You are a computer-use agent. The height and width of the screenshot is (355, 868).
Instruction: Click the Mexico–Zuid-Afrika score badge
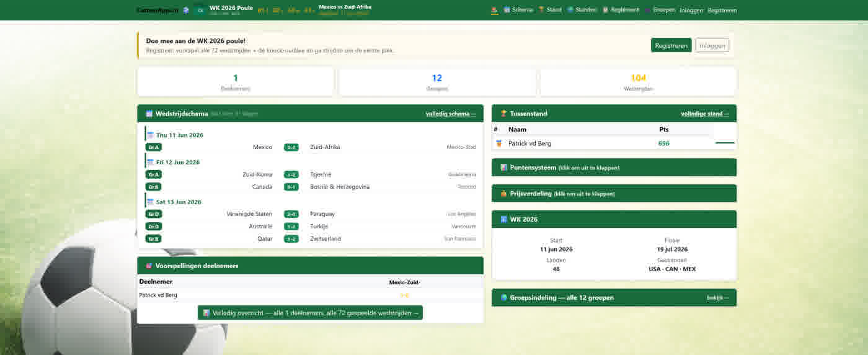pyautogui.click(x=291, y=147)
